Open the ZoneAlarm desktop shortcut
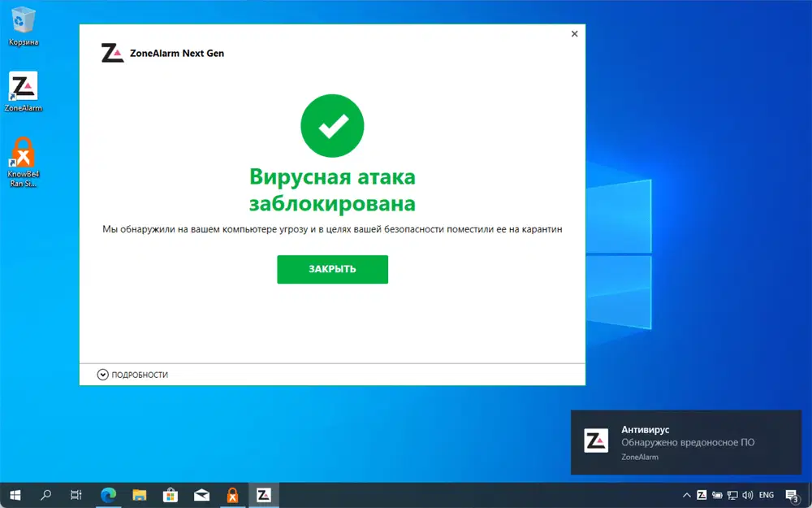Image resolution: width=812 pixels, height=508 pixels. [x=24, y=92]
